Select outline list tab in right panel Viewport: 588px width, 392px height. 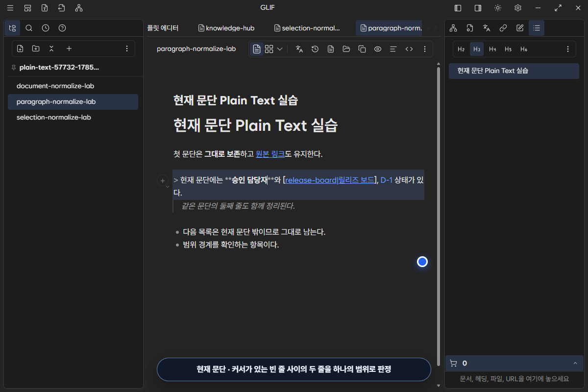click(x=537, y=28)
